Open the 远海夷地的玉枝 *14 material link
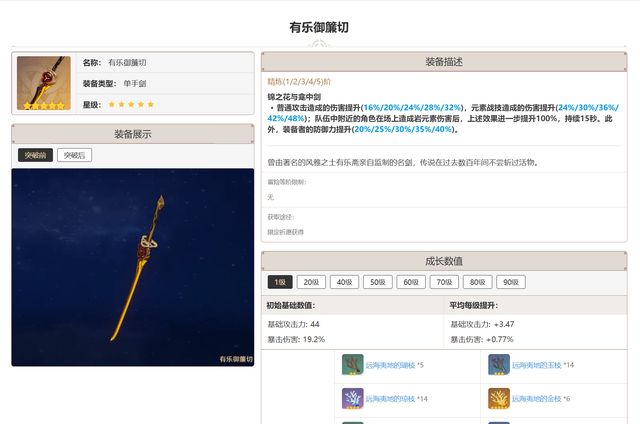This screenshot has height=424, width=640. [x=543, y=365]
